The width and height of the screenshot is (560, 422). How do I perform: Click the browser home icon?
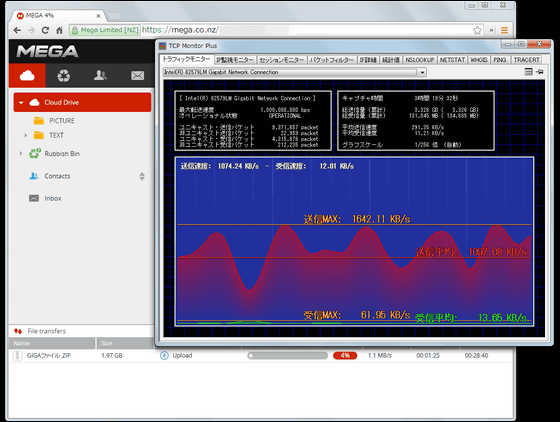pyautogui.click(x=59, y=30)
